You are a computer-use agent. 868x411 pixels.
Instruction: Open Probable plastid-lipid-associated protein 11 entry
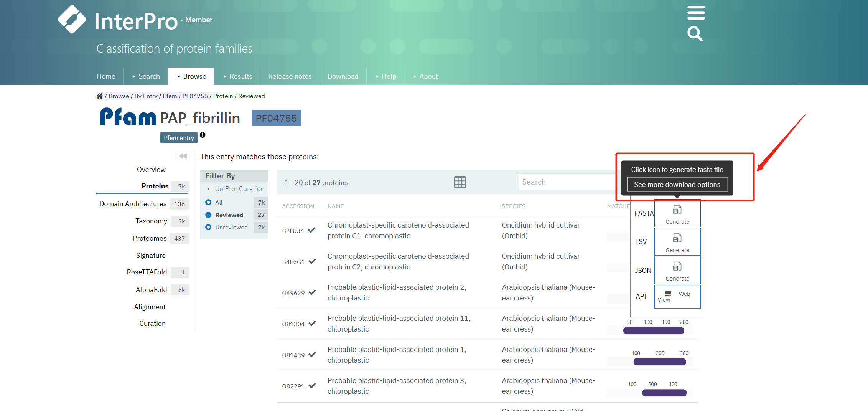[399, 324]
